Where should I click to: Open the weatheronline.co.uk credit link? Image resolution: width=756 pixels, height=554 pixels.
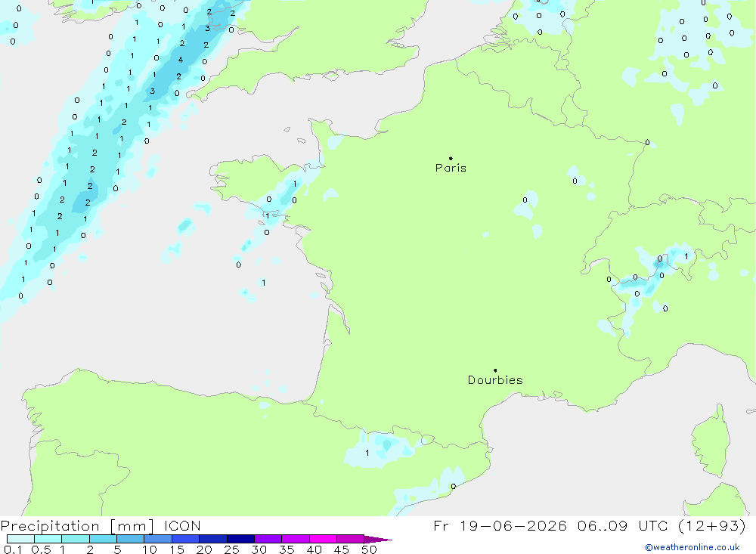692,547
